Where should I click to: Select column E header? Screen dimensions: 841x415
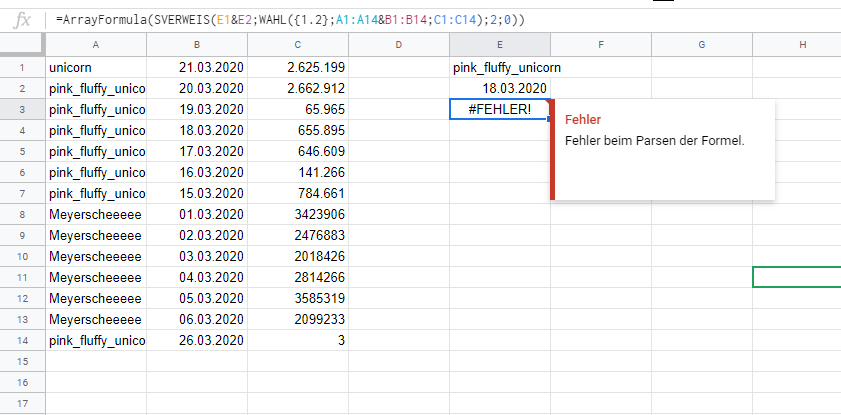tap(499, 45)
